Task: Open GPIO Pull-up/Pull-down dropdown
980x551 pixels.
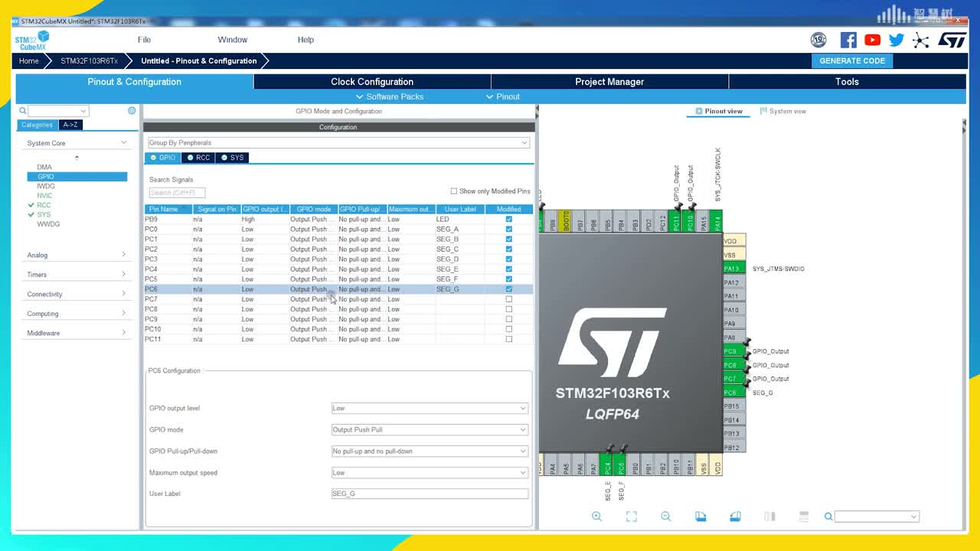Action: (x=430, y=451)
